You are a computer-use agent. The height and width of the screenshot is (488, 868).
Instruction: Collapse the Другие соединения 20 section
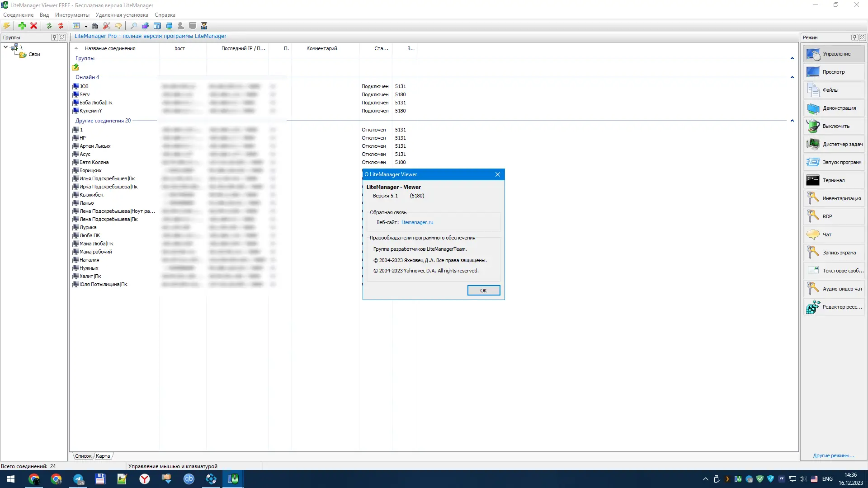coord(792,121)
